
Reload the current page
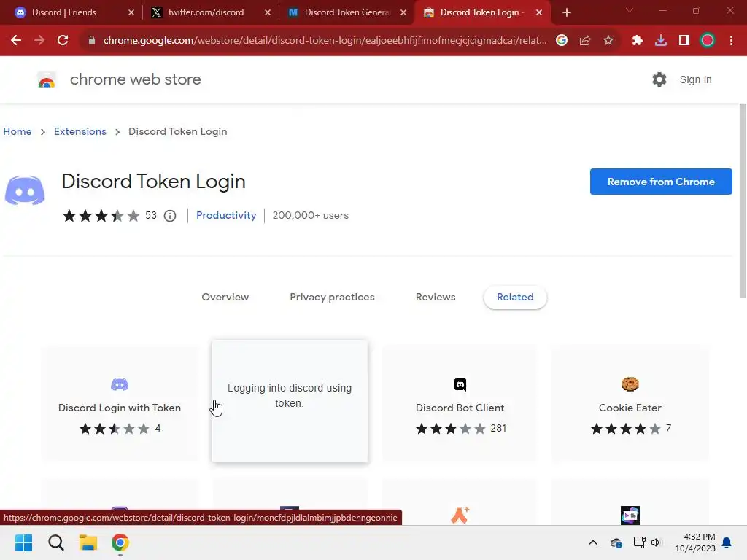tap(63, 41)
